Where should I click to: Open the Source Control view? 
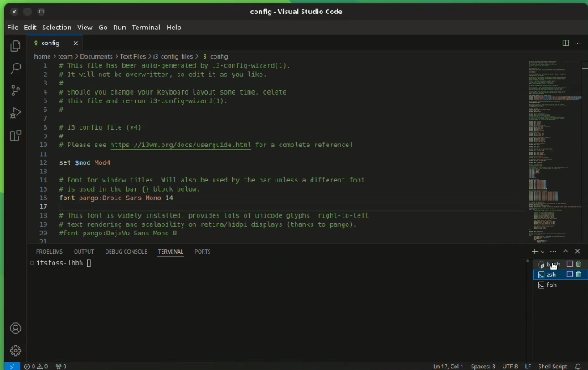tap(15, 90)
